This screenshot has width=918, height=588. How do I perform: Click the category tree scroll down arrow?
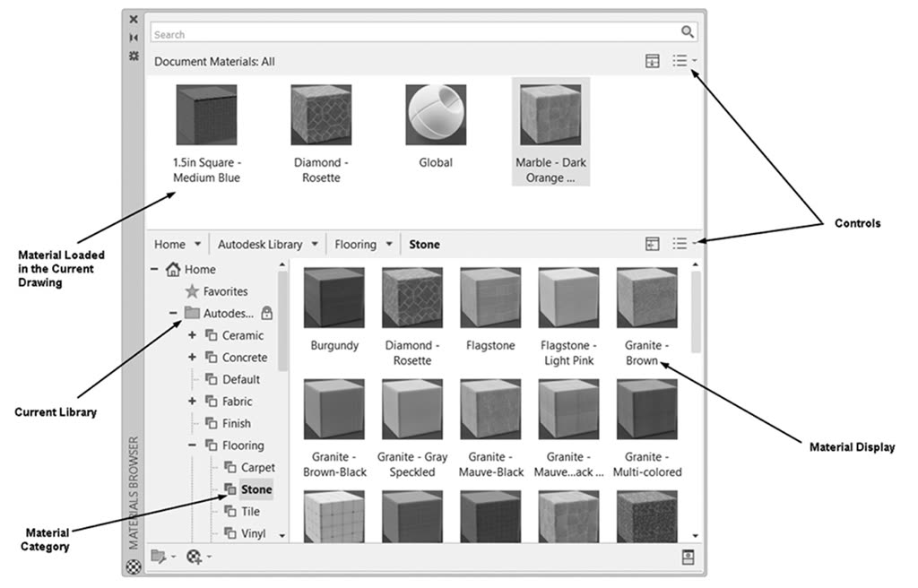pyautogui.click(x=282, y=535)
